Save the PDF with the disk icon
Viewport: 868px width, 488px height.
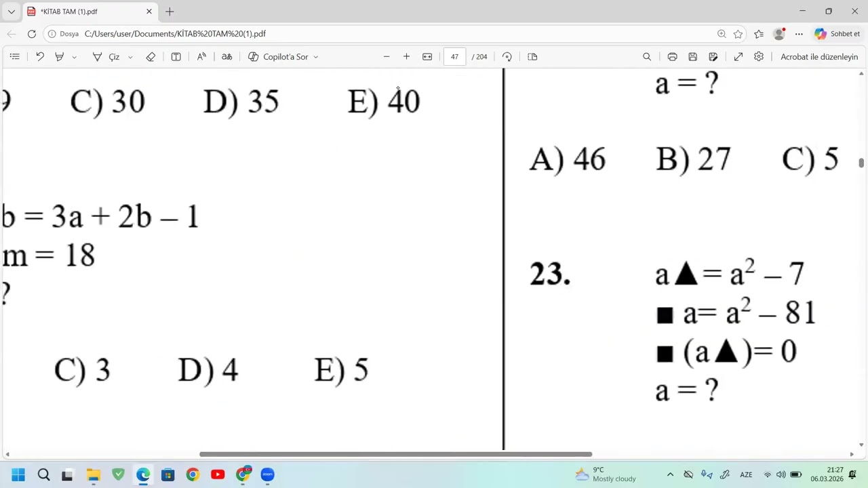pos(692,57)
